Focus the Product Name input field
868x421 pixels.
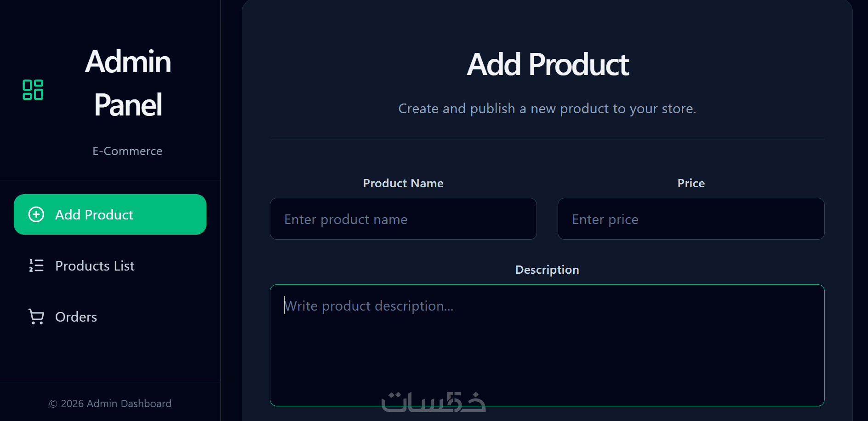coord(403,219)
